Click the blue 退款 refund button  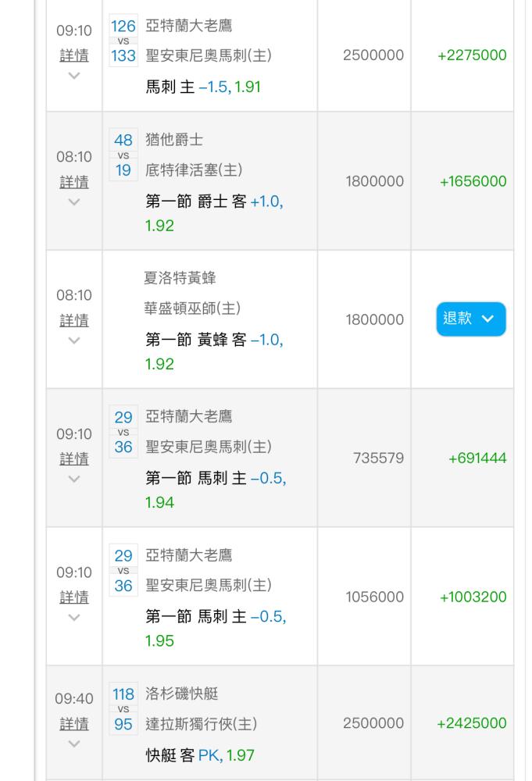point(471,319)
